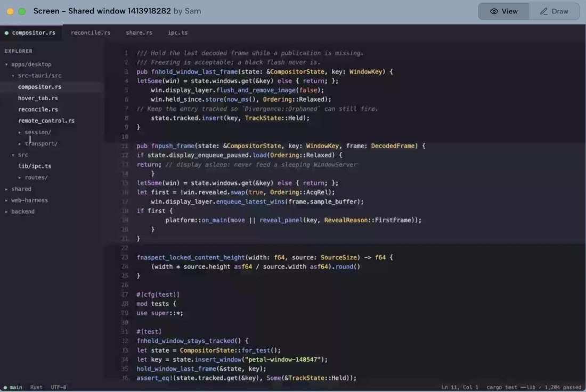
Task: Click the pencil icon on Draw button
Action: (544, 11)
